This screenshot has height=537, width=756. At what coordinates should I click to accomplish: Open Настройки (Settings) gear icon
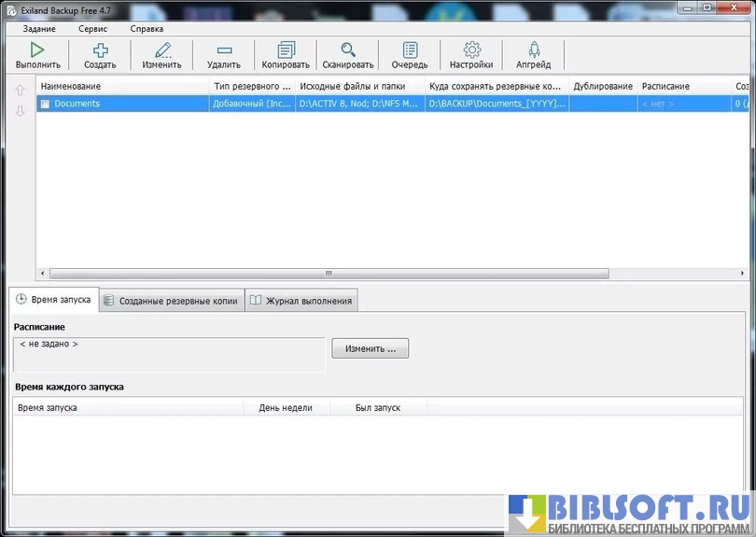pos(471,50)
